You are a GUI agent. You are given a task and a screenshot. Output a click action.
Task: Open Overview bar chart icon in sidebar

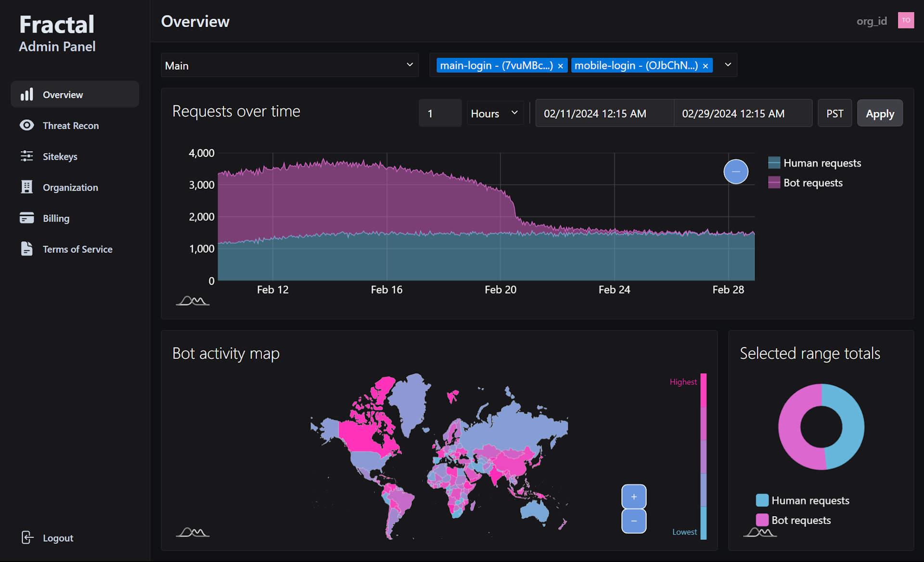point(27,94)
